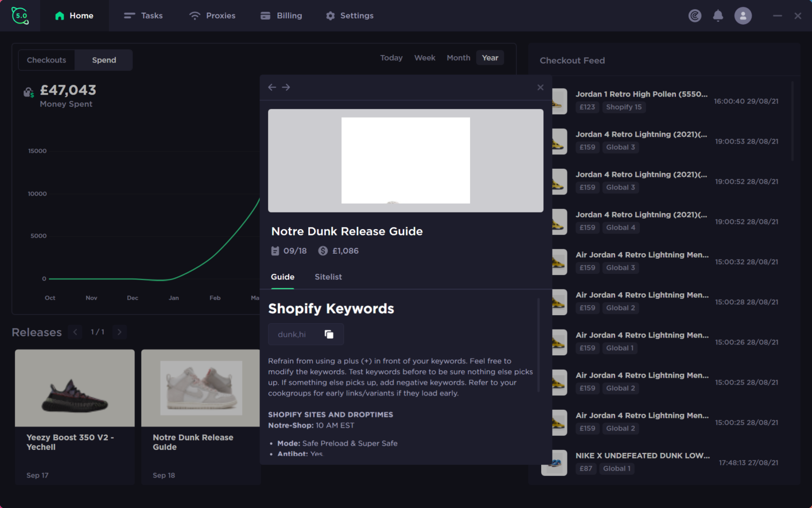This screenshot has width=812, height=508.
Task: Click the green 5.0 app logo
Action: [x=20, y=15]
